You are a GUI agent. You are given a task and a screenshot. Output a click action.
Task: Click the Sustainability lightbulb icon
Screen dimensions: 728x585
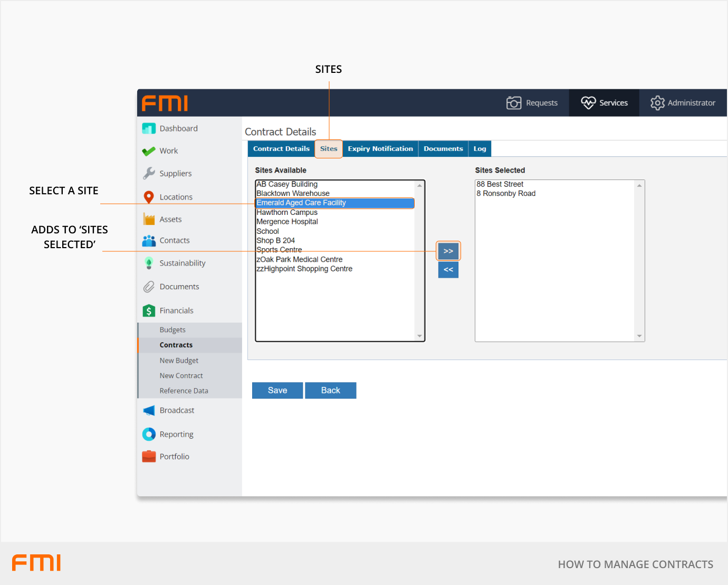point(149,263)
